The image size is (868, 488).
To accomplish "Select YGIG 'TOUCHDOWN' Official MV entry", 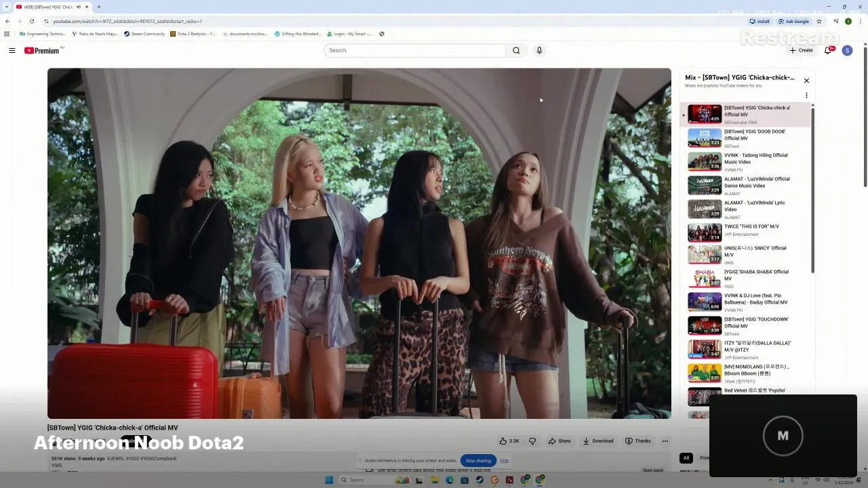I will point(746,325).
